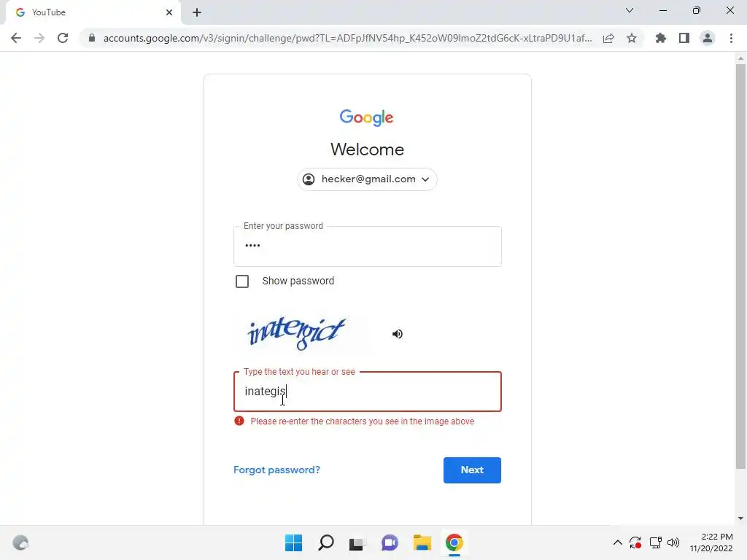Open File Explorer from the taskbar

pyautogui.click(x=422, y=542)
